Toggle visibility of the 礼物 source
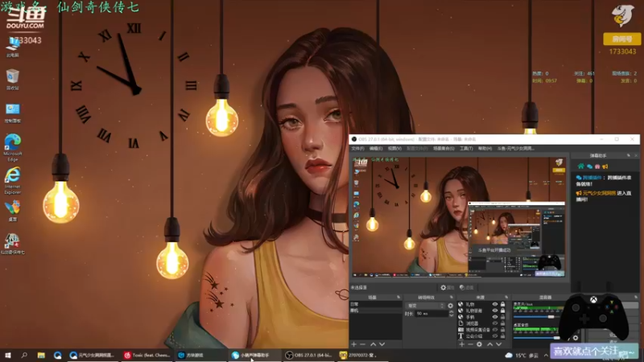This screenshot has height=362, width=644. (x=495, y=304)
